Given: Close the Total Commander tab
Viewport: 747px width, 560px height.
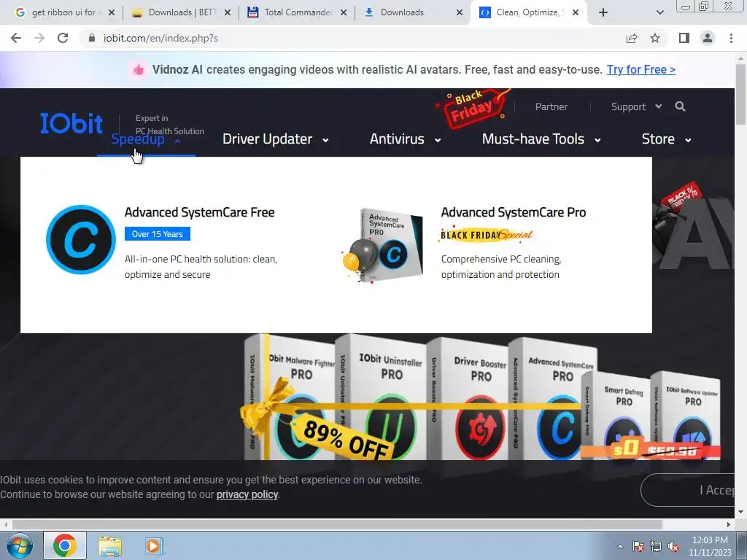Looking at the screenshot, I should [x=344, y=12].
